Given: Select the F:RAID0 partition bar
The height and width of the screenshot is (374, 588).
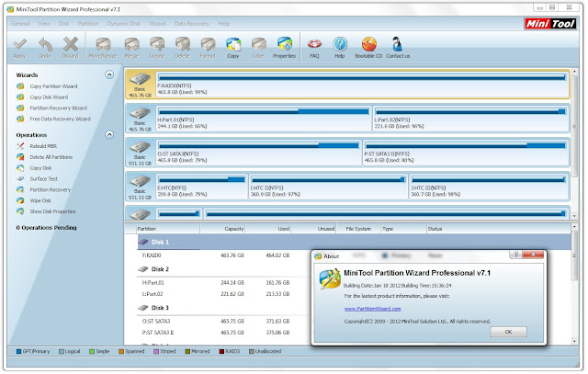Looking at the screenshot, I should pos(362,84).
